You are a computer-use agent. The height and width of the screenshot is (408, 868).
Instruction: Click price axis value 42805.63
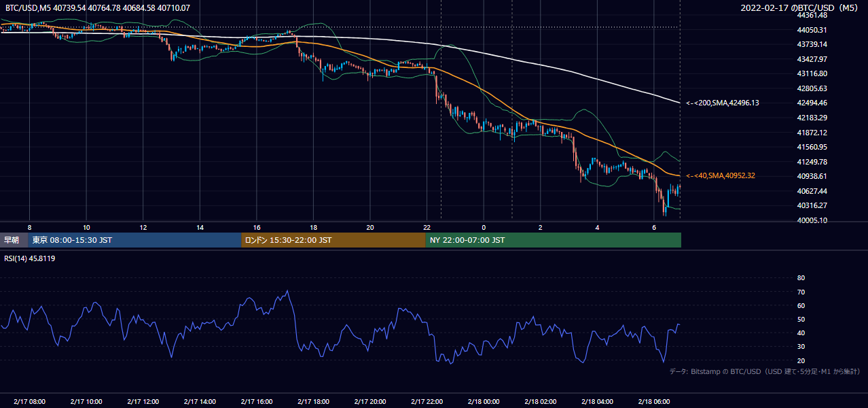[x=812, y=88]
